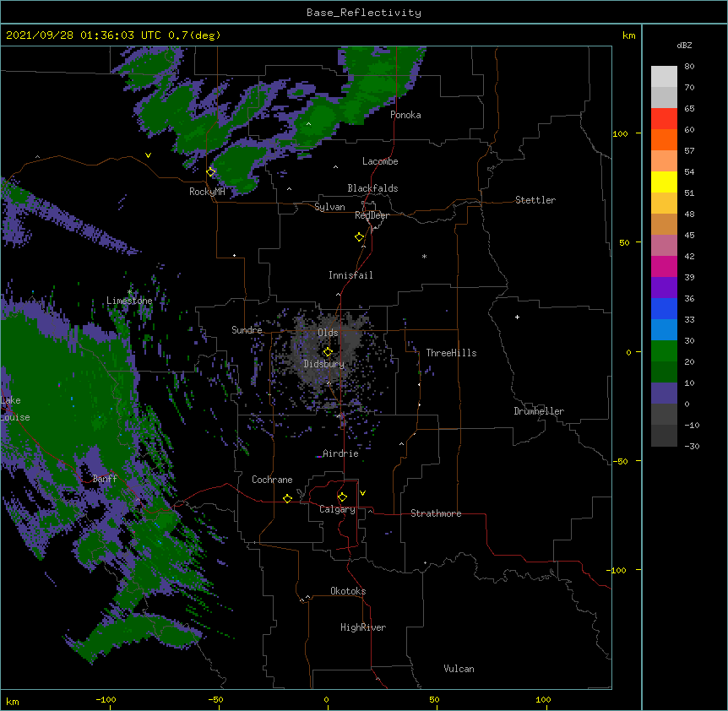Click the Ponoka city label
728x711 pixels.
pyautogui.click(x=405, y=115)
